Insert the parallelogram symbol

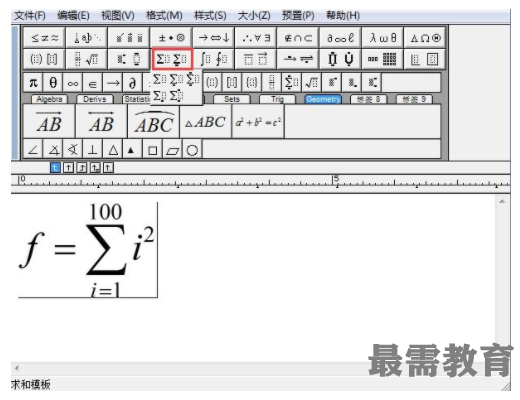(172, 150)
